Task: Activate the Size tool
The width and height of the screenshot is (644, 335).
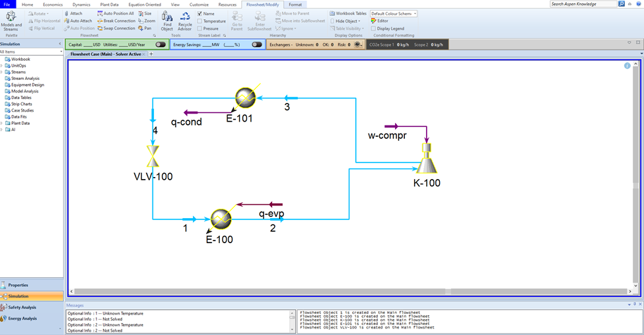Action: click(145, 14)
